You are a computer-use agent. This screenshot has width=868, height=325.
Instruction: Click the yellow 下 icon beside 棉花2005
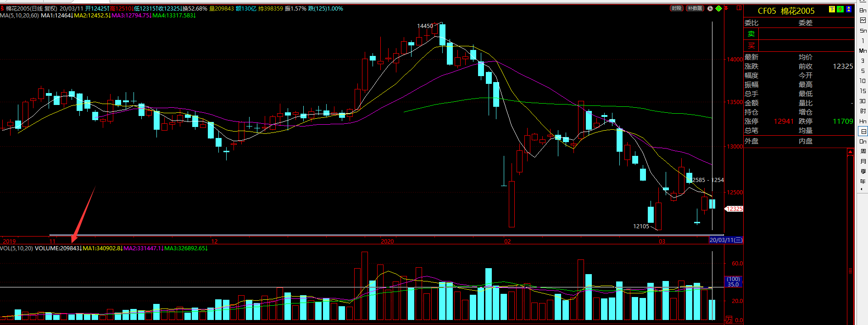coord(832,9)
